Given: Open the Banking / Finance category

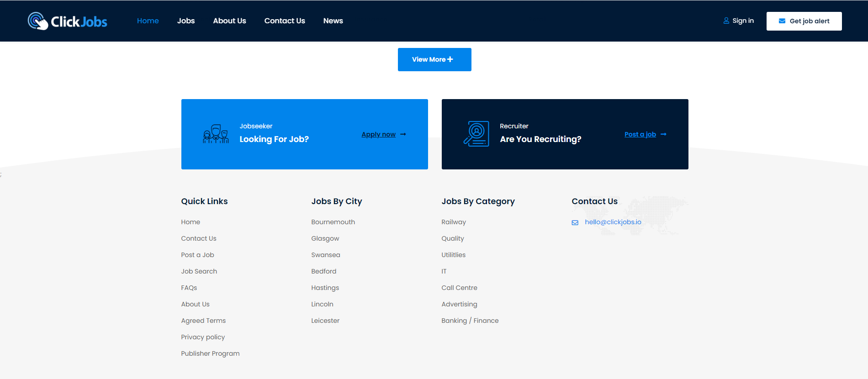Looking at the screenshot, I should [470, 321].
